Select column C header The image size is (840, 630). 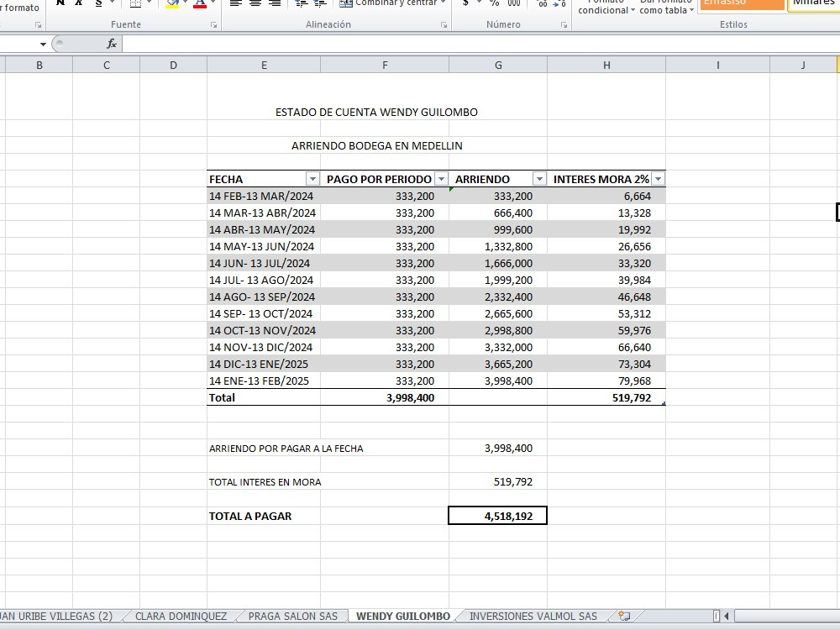(106, 65)
